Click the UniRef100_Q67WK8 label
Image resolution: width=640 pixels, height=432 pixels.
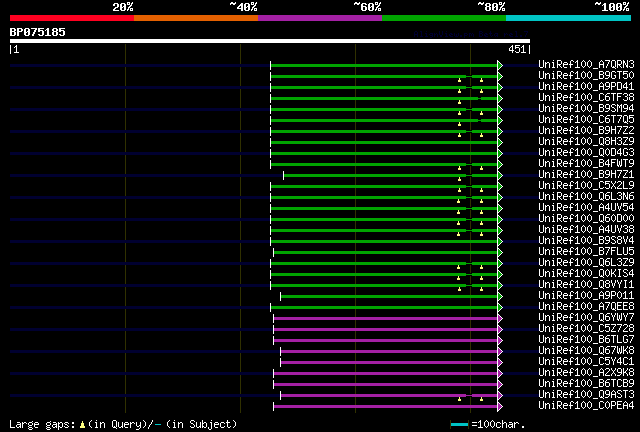coord(586,351)
